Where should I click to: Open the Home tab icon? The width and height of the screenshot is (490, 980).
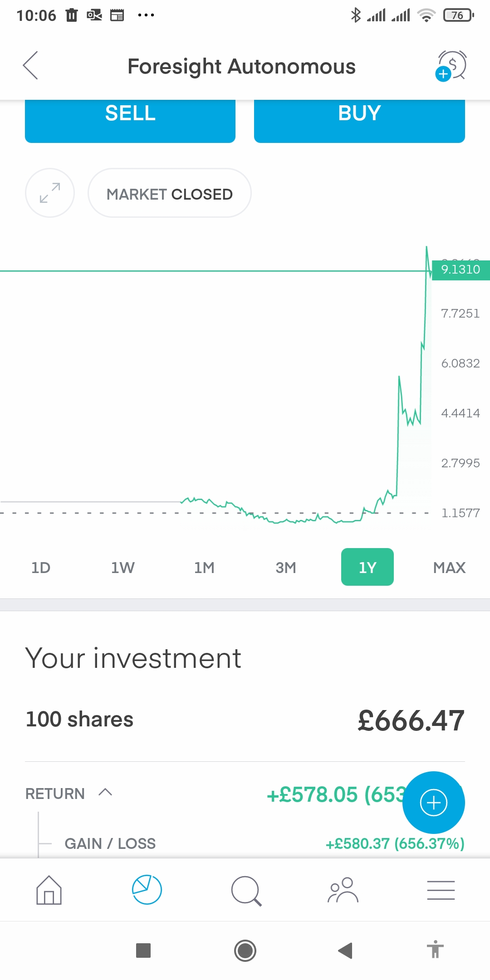(49, 890)
